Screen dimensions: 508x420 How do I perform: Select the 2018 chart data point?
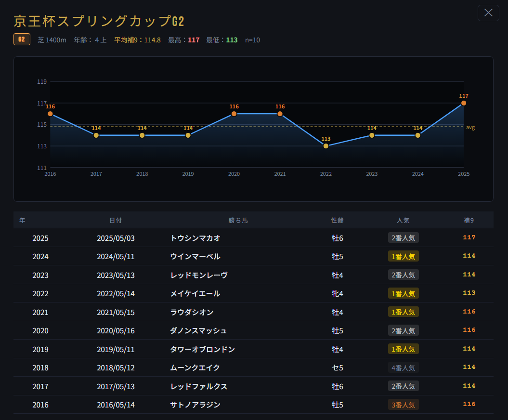tap(142, 135)
